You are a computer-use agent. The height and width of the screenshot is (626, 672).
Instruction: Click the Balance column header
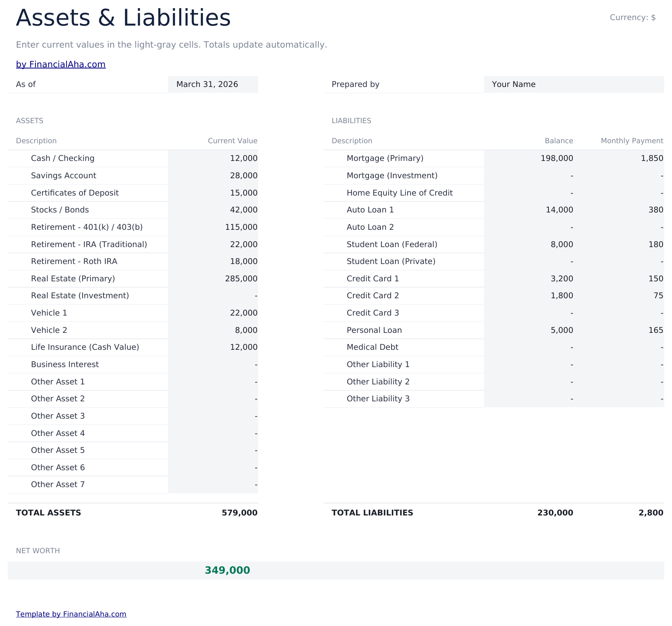(559, 141)
